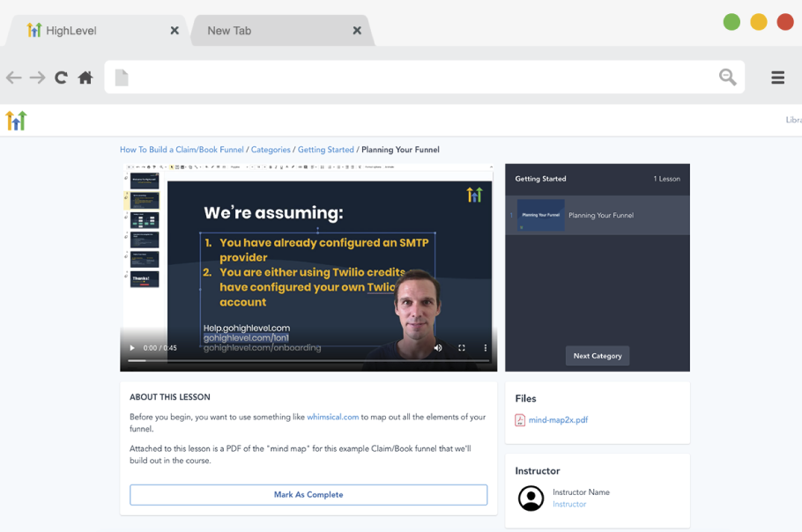The height and width of the screenshot is (532, 802).
Task: Reload the page with the refresh icon
Action: pyautogui.click(x=61, y=78)
